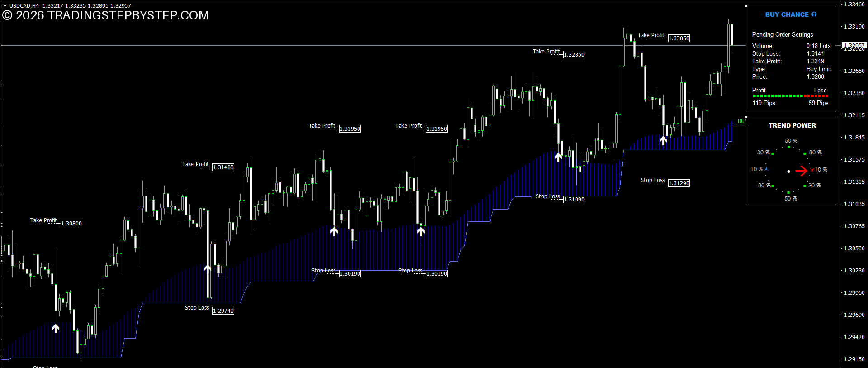Screen dimensions: 868x368
Task: Click the red arrow in the Trend Power gauge
Action: pos(802,171)
